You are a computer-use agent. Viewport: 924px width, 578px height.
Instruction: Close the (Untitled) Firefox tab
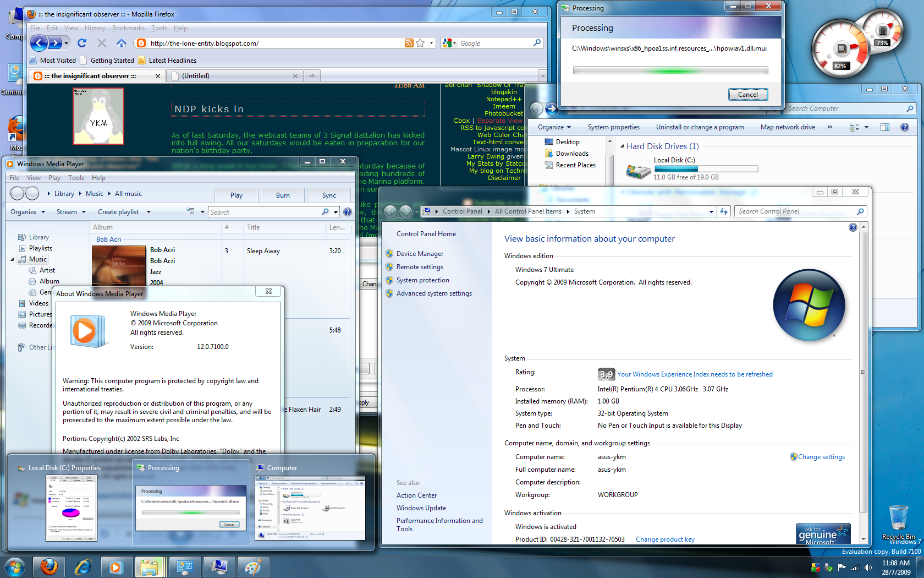(x=295, y=76)
